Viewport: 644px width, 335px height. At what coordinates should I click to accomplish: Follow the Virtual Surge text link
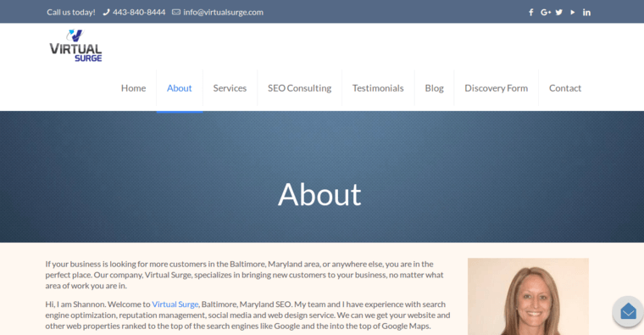click(x=175, y=304)
